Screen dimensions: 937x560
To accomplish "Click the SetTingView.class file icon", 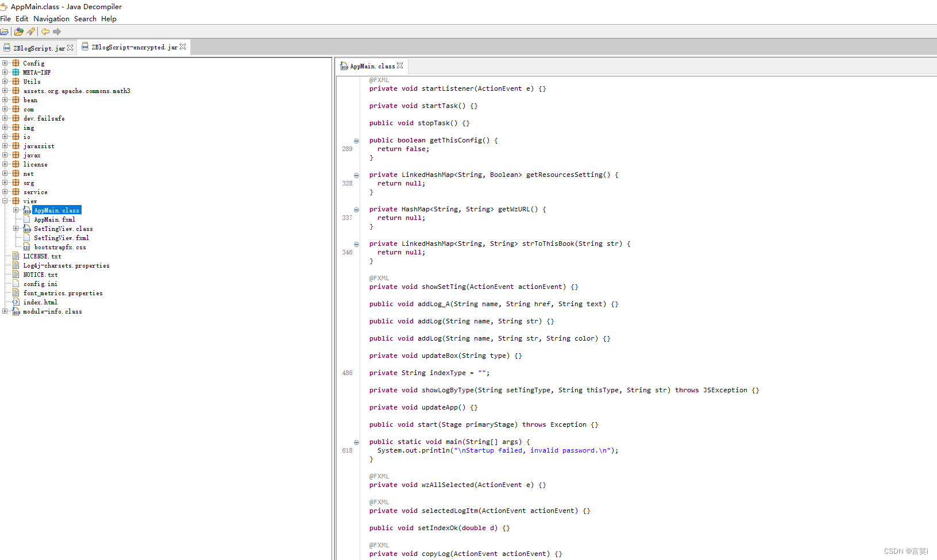I will pyautogui.click(x=27, y=229).
